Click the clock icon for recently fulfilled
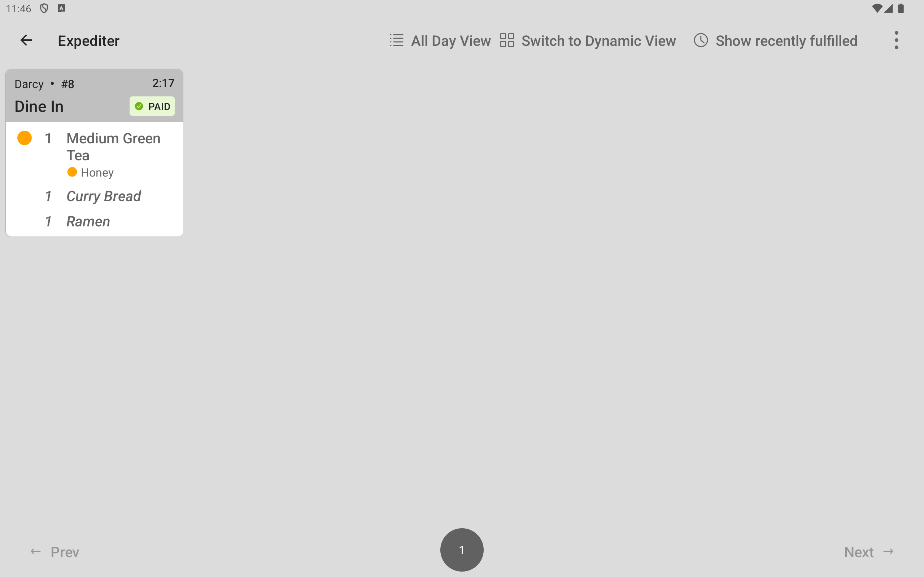The height and width of the screenshot is (577, 924). pyautogui.click(x=701, y=40)
